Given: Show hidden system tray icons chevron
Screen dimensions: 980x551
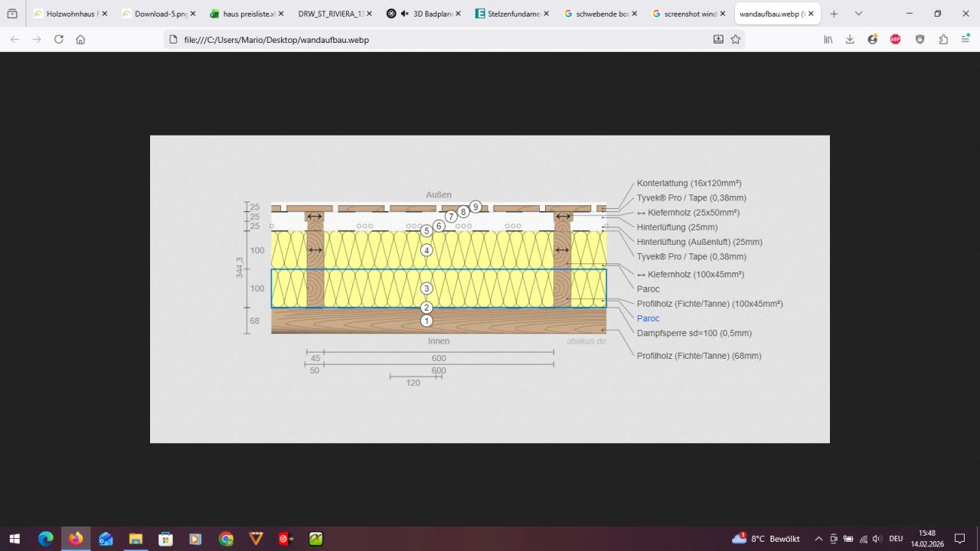Looking at the screenshot, I should tap(818, 539).
